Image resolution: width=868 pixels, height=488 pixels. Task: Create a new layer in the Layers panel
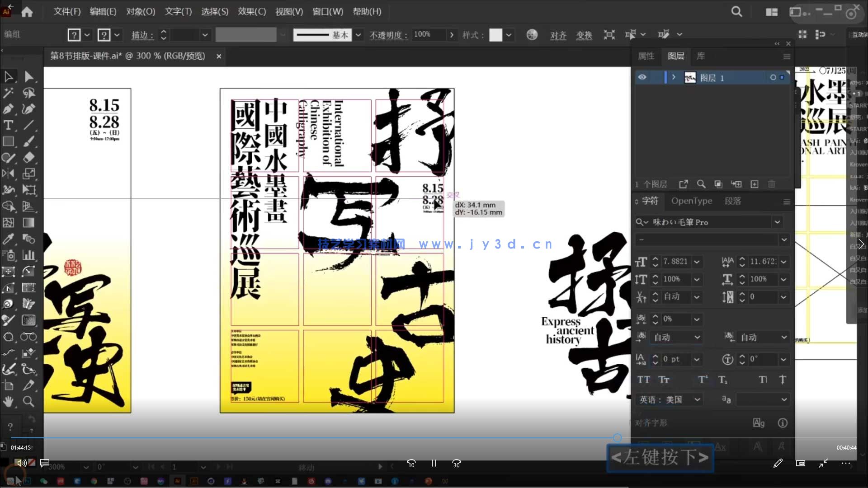point(754,184)
